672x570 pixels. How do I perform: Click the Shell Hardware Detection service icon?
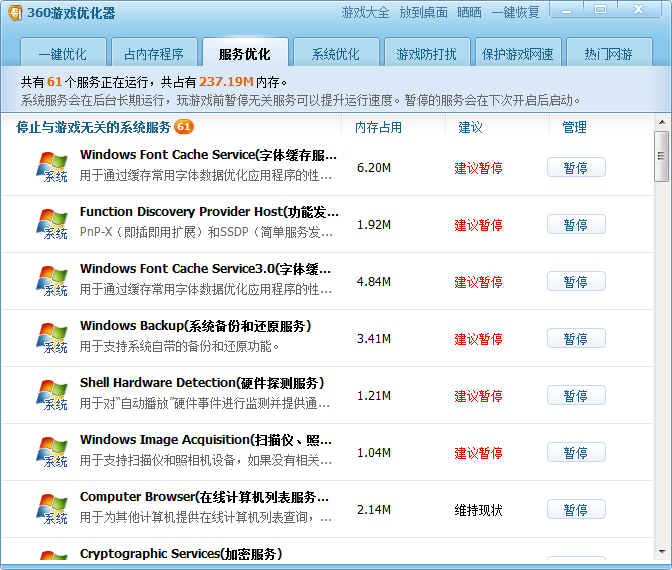tap(51, 395)
